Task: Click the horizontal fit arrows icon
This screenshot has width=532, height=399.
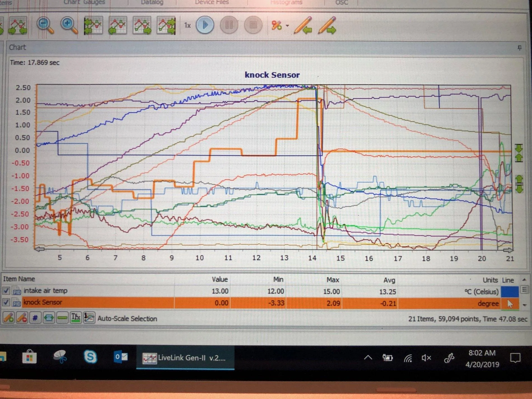Action: pyautogui.click(x=49, y=318)
